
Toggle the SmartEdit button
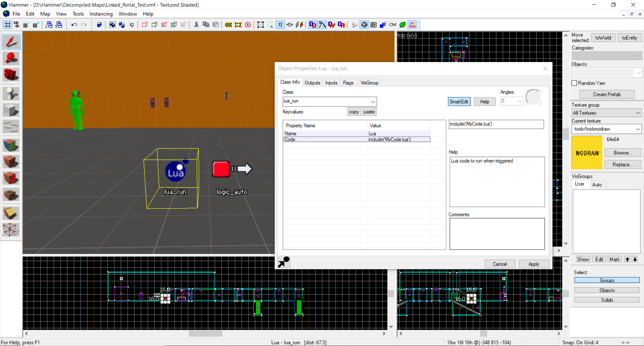click(x=459, y=102)
